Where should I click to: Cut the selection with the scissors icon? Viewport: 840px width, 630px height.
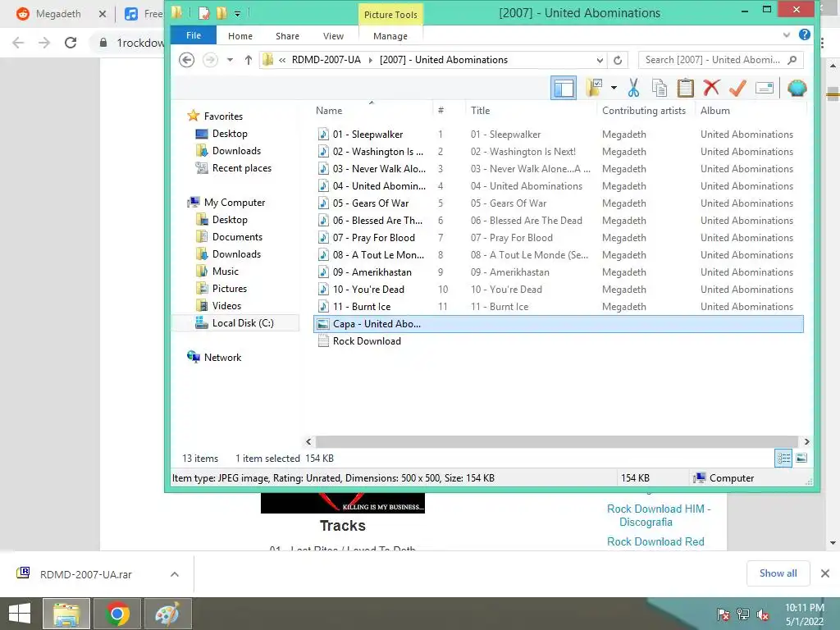click(x=633, y=88)
